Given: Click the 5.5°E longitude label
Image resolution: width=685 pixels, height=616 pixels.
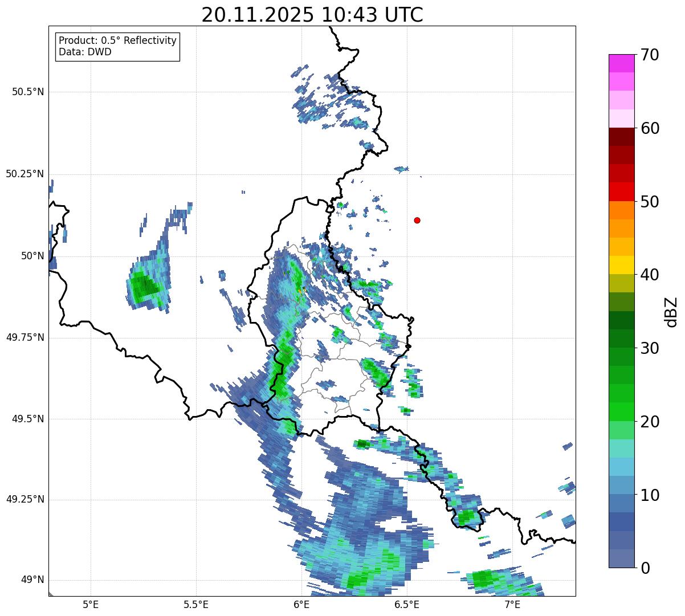Looking at the screenshot, I should coord(196,605).
